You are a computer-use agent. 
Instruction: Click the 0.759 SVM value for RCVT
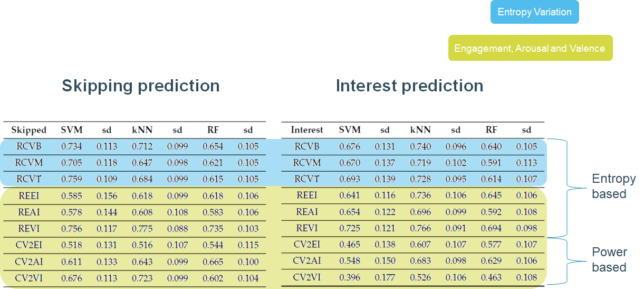click(72, 180)
